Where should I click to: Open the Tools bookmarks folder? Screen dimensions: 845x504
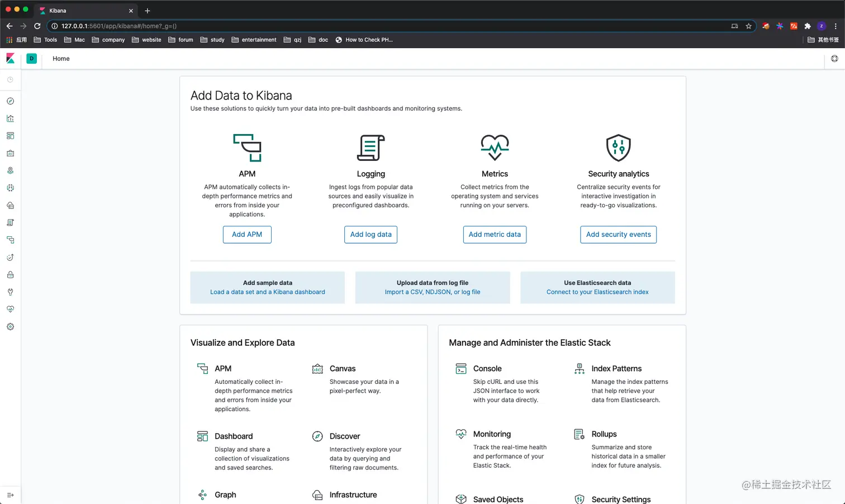point(45,40)
